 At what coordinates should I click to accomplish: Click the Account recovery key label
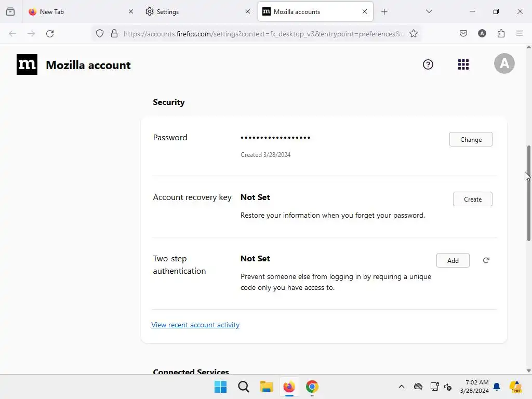pyautogui.click(x=192, y=197)
